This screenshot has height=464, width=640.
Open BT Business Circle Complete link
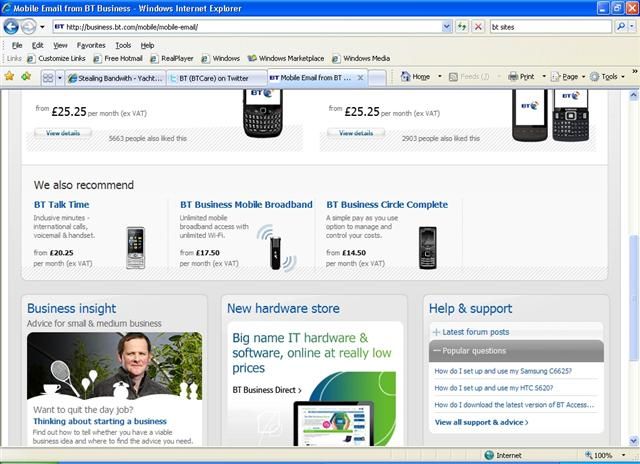[x=387, y=204]
